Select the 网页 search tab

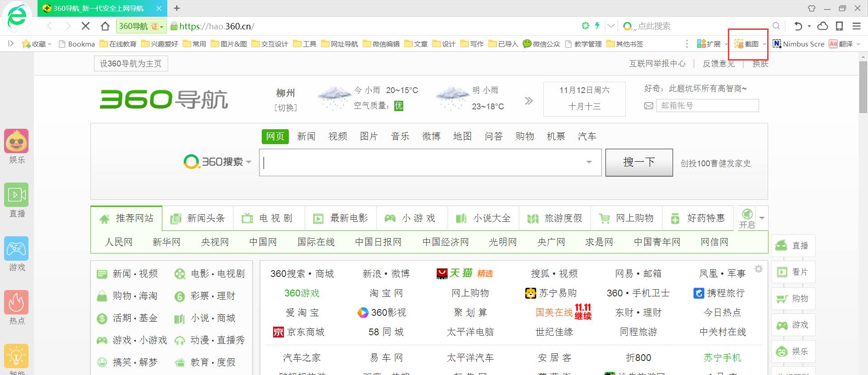[275, 136]
